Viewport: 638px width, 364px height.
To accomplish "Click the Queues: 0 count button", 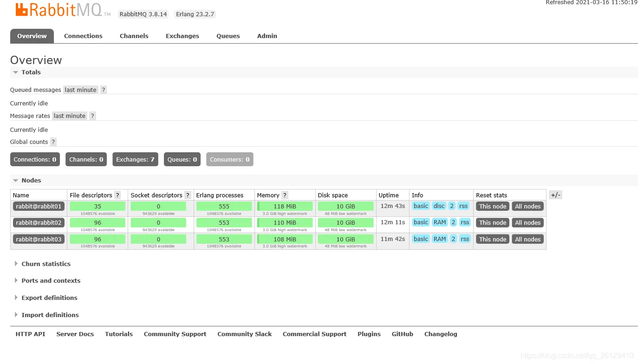I will point(182,159).
